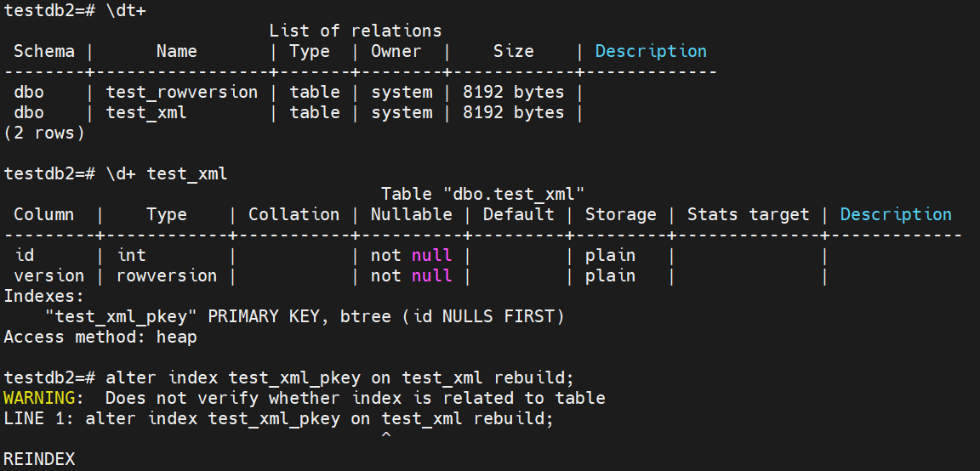Click the Collation column header
Viewport: 980px width, 471px height.
(293, 215)
